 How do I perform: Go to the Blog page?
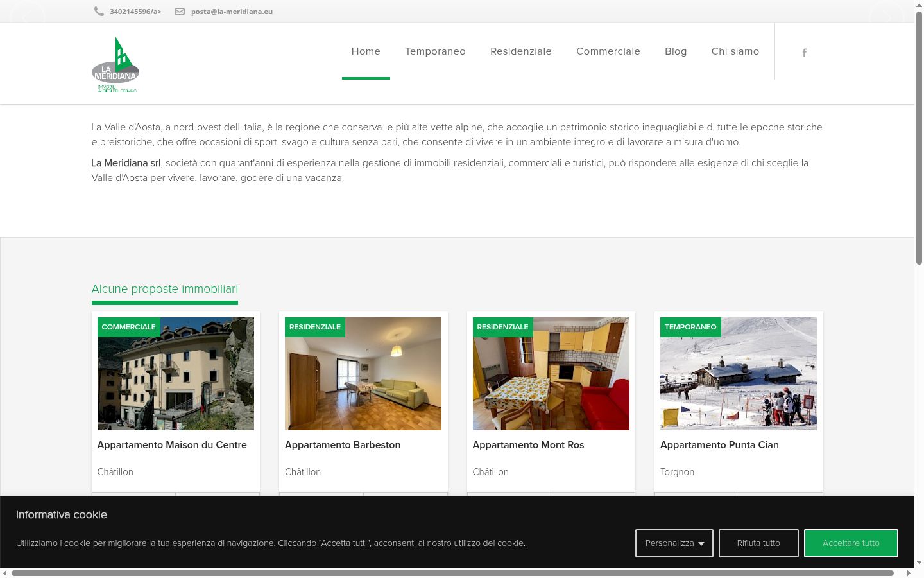tap(676, 51)
